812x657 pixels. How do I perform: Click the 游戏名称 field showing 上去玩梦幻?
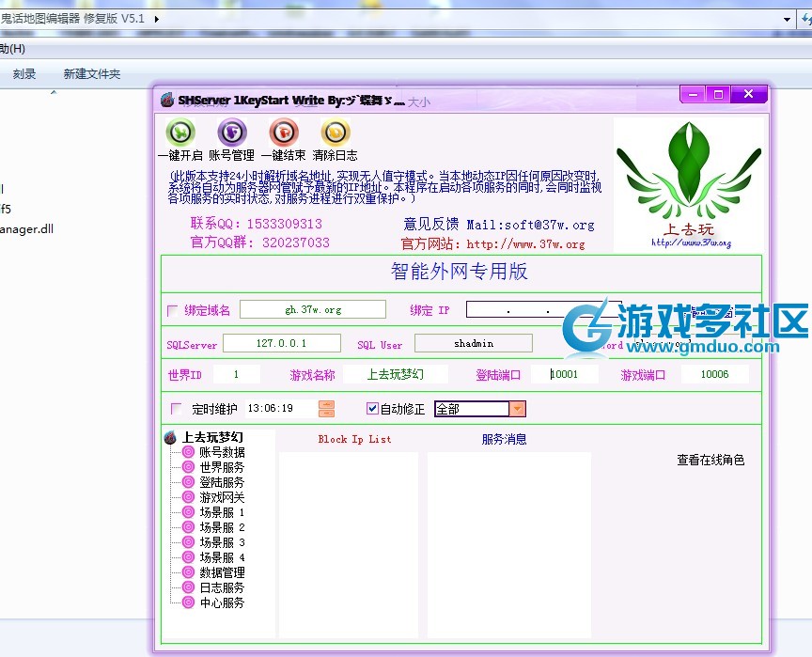[x=396, y=374]
